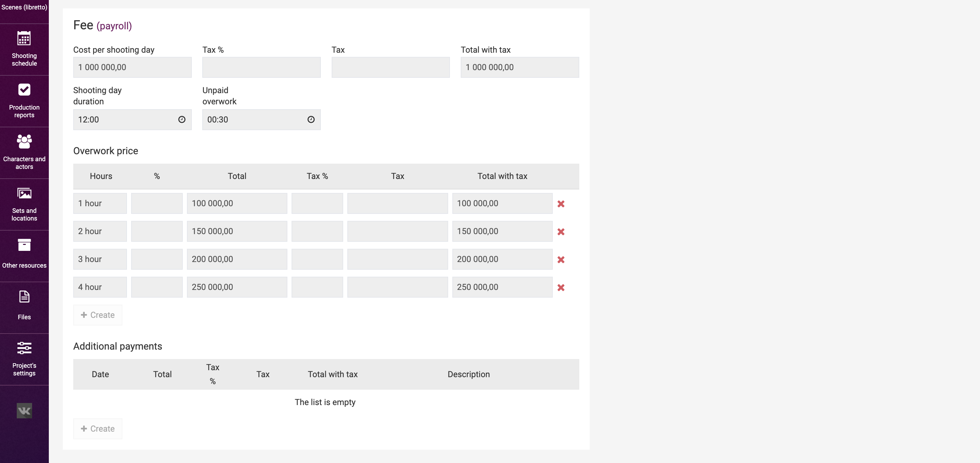Click the payroll link beside Fee
This screenshot has height=463, width=980.
click(x=114, y=26)
